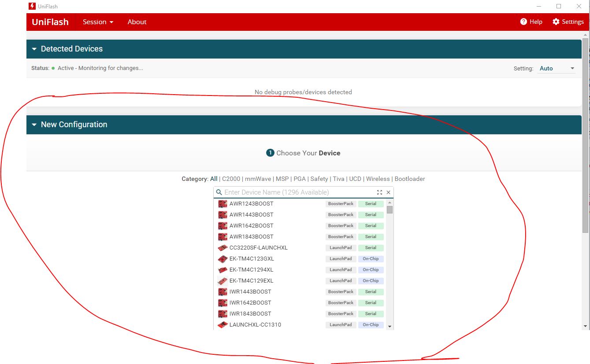Select the PGA category filter
Viewport: 590px width, 364px height.
coord(300,179)
